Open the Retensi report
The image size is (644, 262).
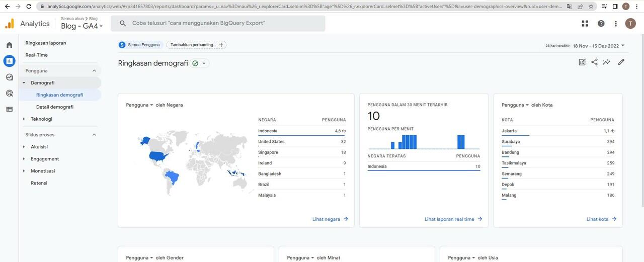click(39, 183)
